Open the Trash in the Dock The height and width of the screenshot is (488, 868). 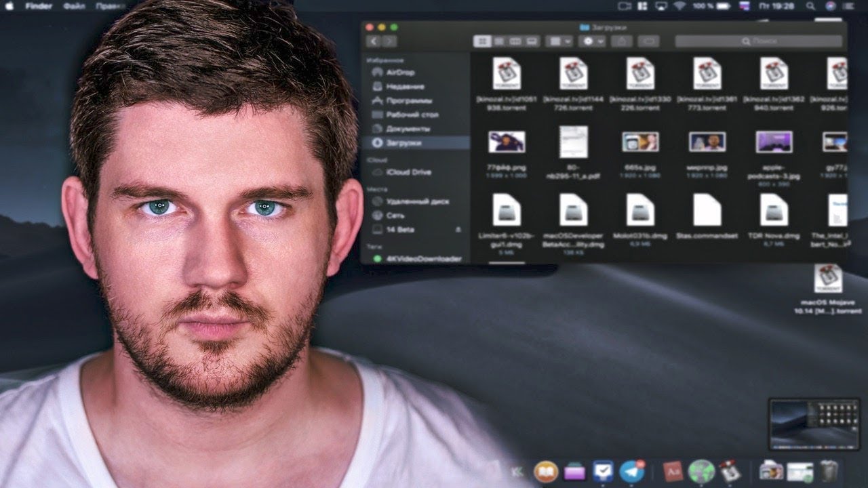(829, 470)
